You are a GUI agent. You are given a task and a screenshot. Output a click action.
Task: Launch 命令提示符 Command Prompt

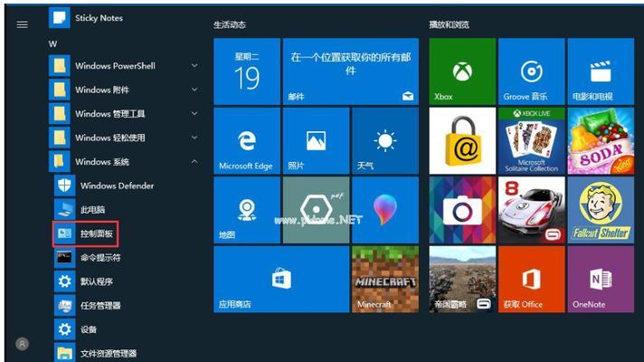(x=88, y=258)
